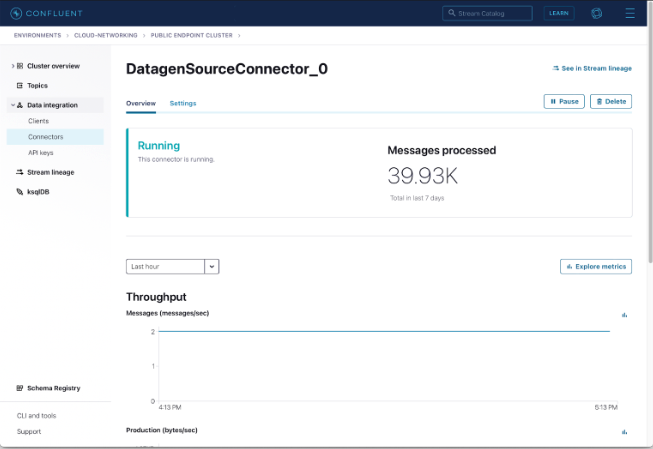Screen dimensions: 653x449
Task: Go to ENVIRONMENTS breadcrumb
Action: (37, 35)
